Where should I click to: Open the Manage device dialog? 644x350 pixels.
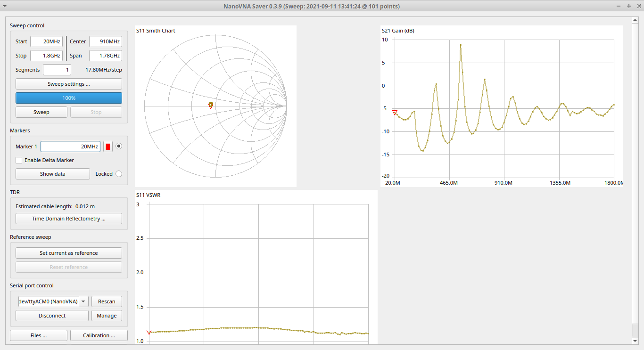point(107,316)
